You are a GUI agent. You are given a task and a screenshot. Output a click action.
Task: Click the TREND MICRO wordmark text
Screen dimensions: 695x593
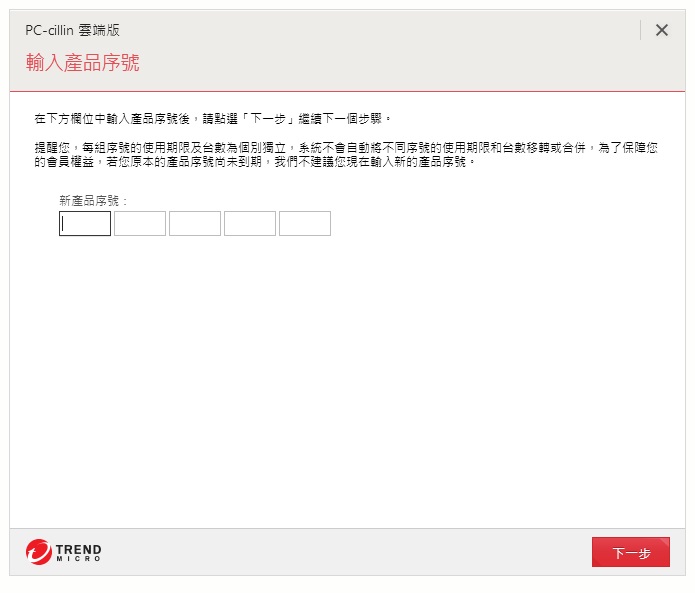click(78, 552)
